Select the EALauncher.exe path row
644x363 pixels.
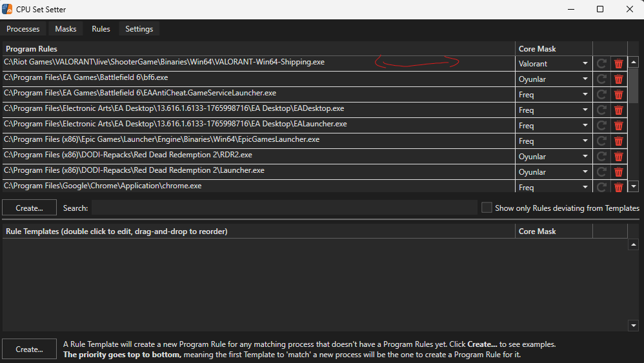259,126
